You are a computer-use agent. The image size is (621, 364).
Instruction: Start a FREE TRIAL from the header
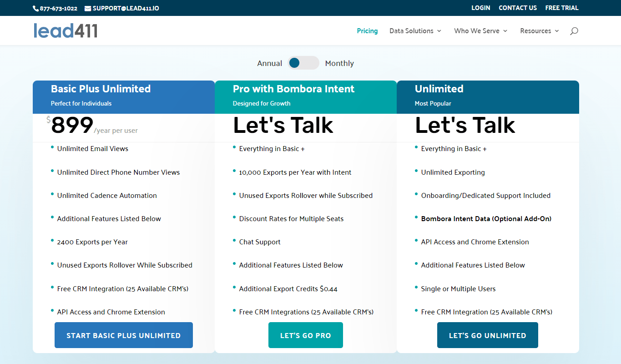pos(561,8)
